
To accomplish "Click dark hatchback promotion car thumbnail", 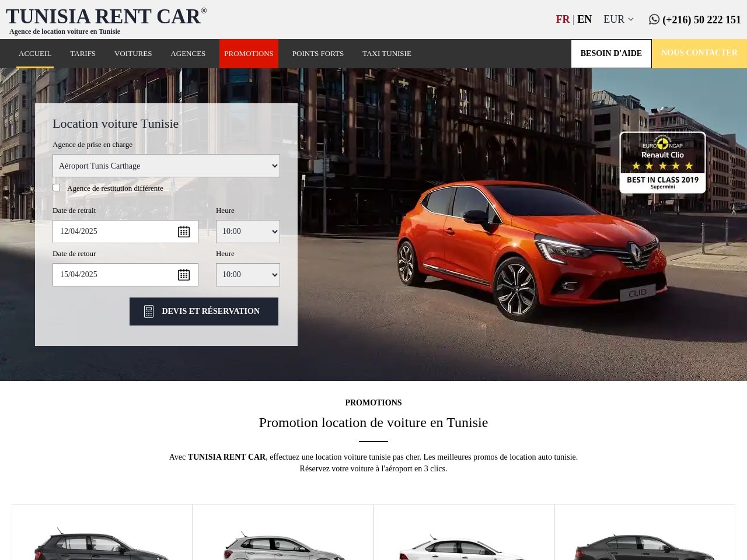I will tap(102, 544).
